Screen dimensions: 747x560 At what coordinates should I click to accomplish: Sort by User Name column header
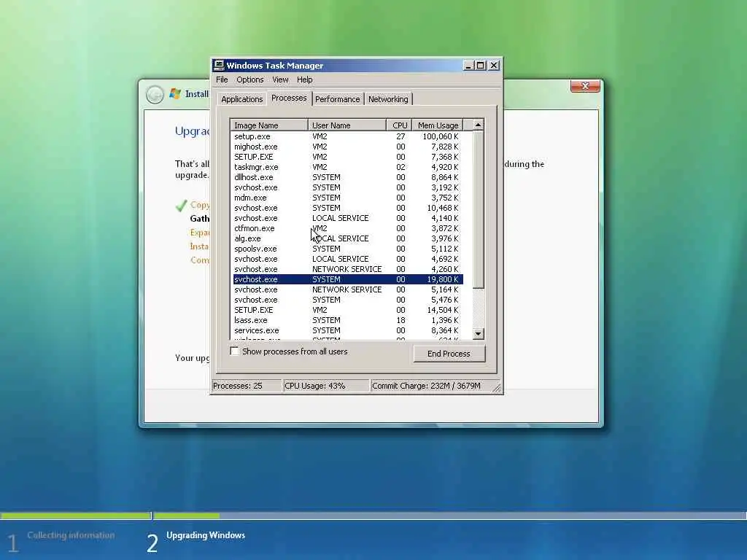pos(347,125)
